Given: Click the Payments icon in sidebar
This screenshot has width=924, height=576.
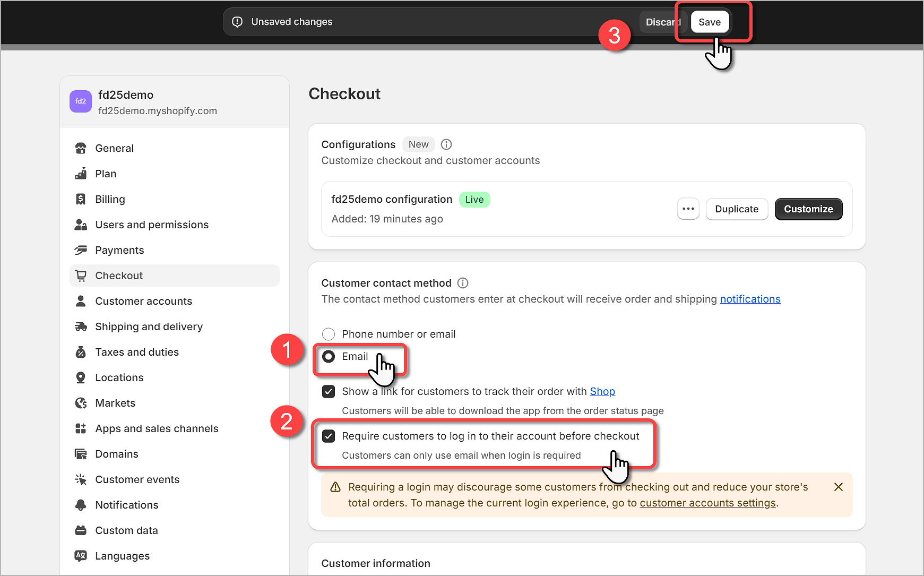Looking at the screenshot, I should [x=81, y=250].
